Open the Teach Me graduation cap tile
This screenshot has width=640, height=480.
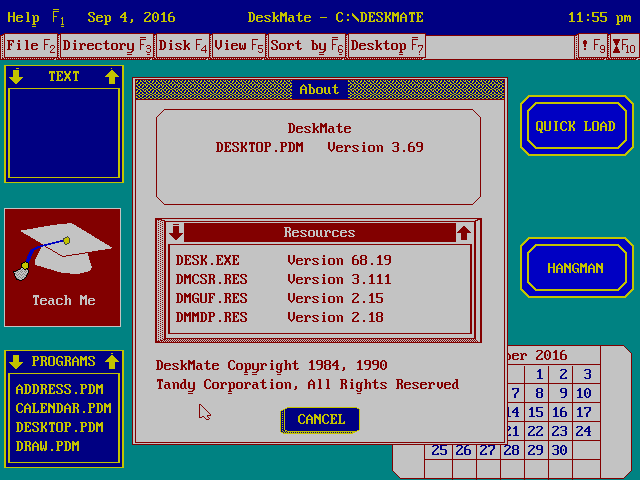[x=62, y=267]
